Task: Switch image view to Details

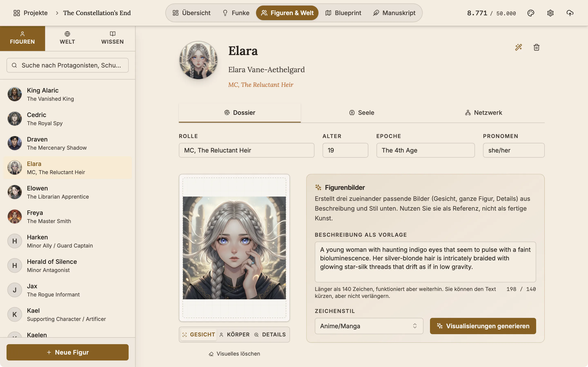Action: [x=270, y=334]
